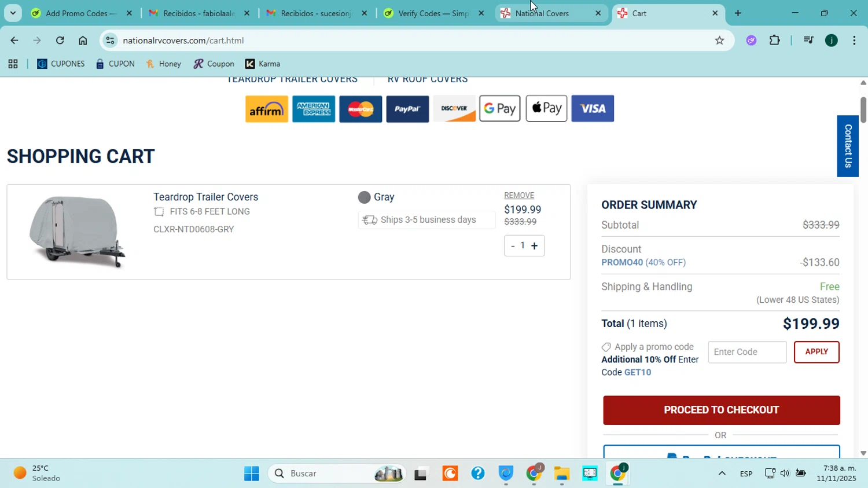Switch to the National Covers tab
This screenshot has height=488, width=868.
551,13
